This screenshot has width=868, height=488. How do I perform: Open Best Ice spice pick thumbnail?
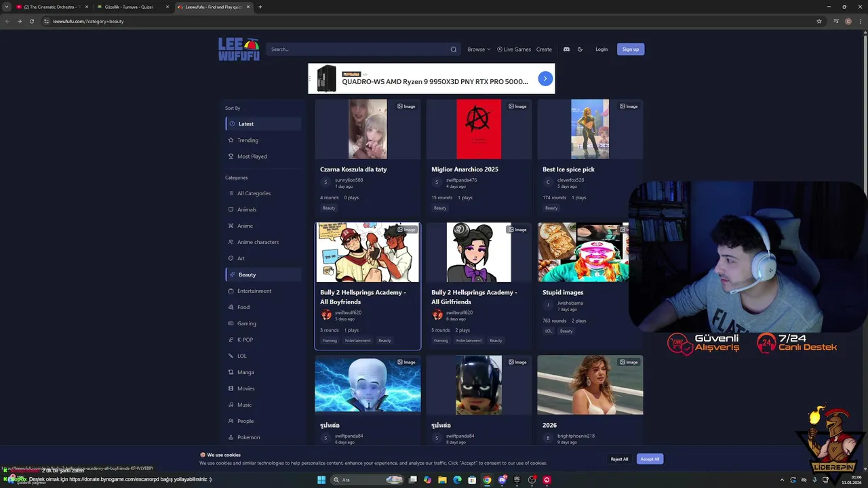pos(590,129)
